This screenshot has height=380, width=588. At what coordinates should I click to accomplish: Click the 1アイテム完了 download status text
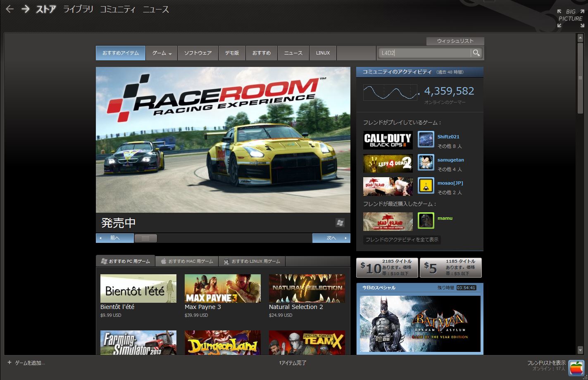(293, 363)
